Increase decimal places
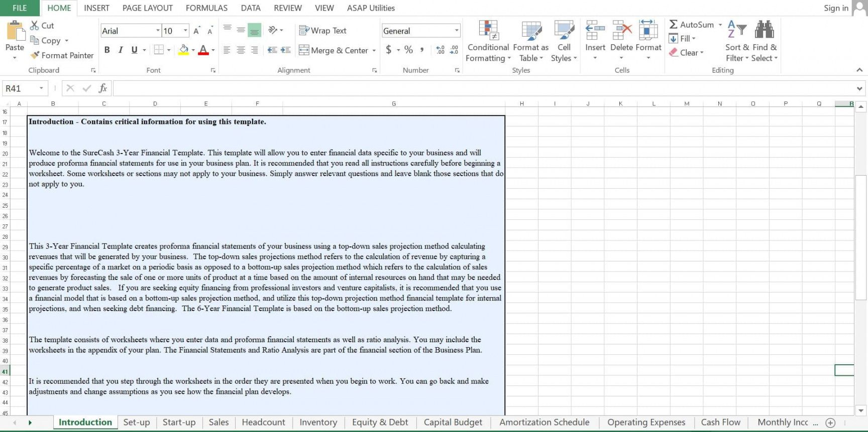Viewport: 868px width, 432px height. coord(440,50)
